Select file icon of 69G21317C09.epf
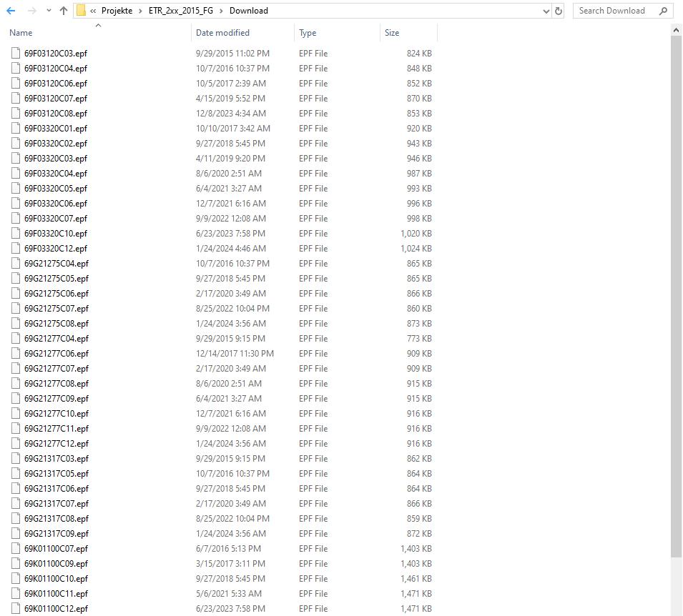683x616 pixels. point(16,533)
